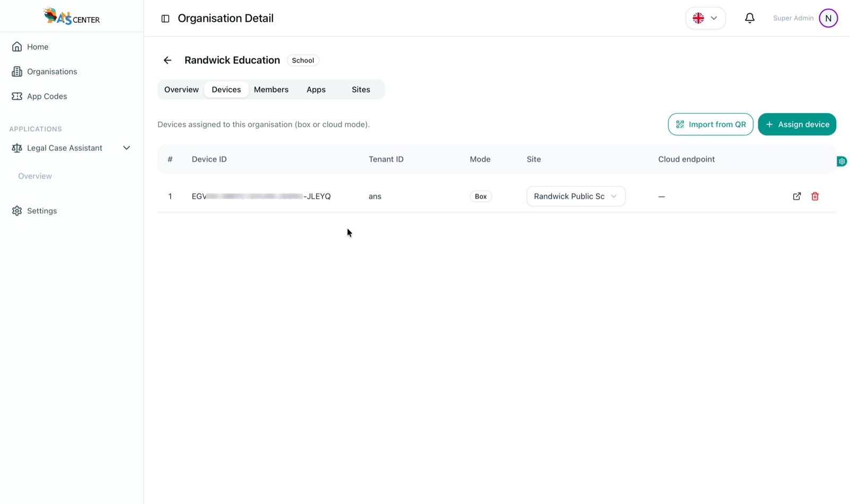Viewport: 850px width, 504px height.
Task: Collapse the Legal Case Assistant chevron
Action: (x=126, y=148)
